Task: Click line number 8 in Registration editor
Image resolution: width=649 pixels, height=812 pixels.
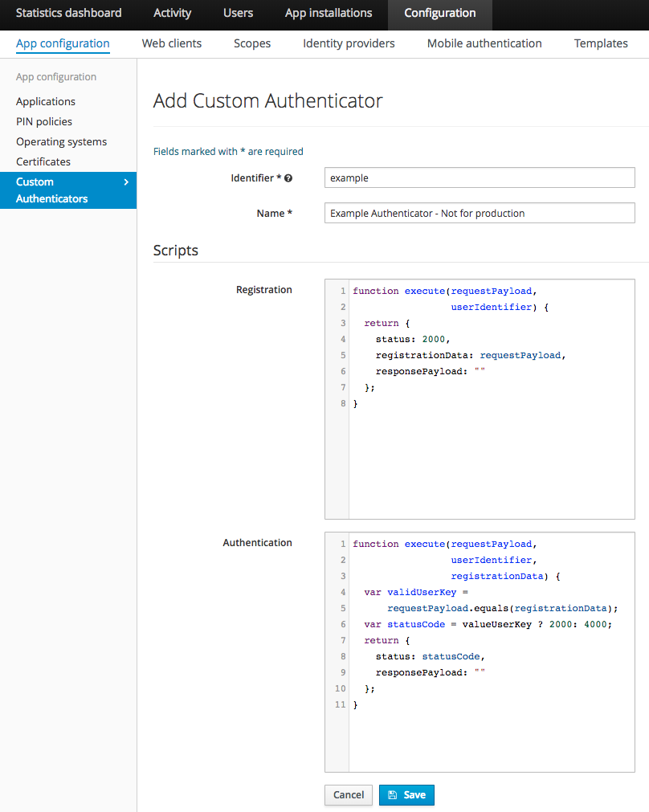Action: pos(343,403)
